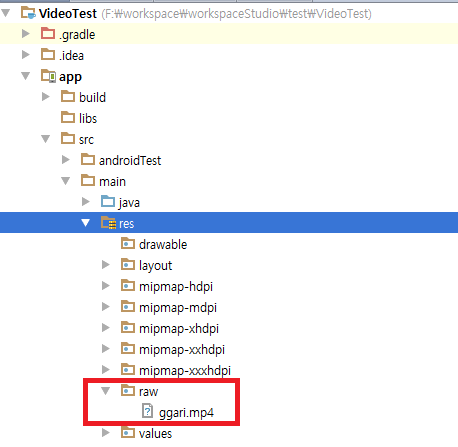
Task: Select the ggari.mp4 file name
Action: (x=186, y=413)
